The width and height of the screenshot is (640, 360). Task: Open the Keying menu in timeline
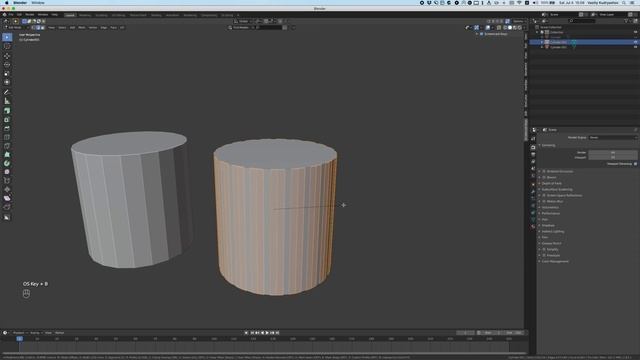click(x=35, y=333)
